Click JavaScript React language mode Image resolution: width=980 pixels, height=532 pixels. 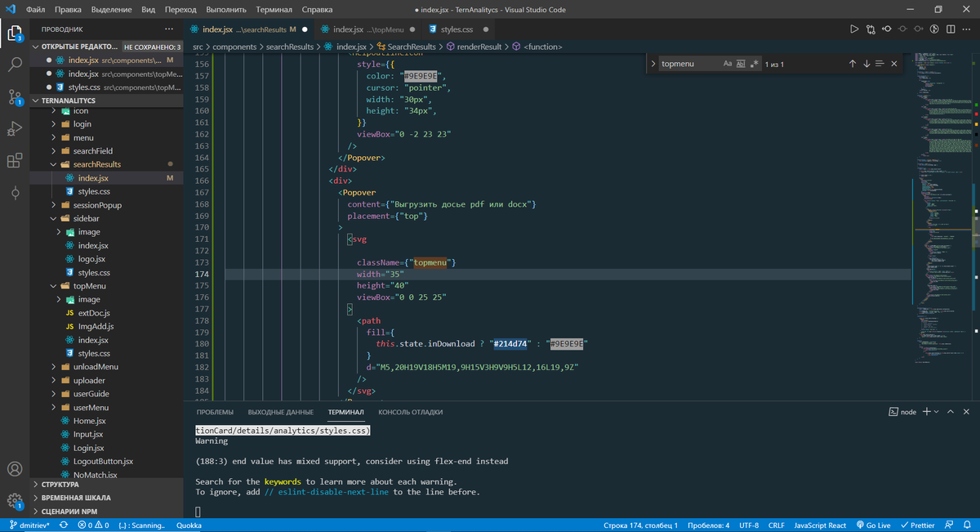coord(819,525)
